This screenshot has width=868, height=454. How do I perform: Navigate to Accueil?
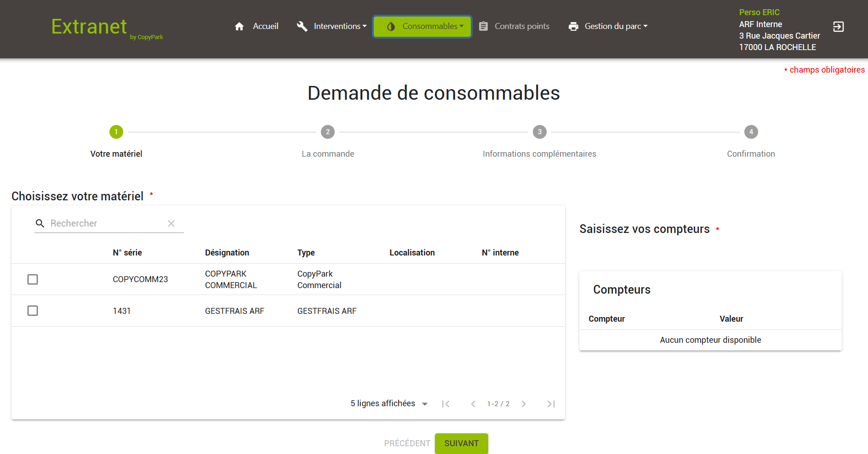[265, 27]
